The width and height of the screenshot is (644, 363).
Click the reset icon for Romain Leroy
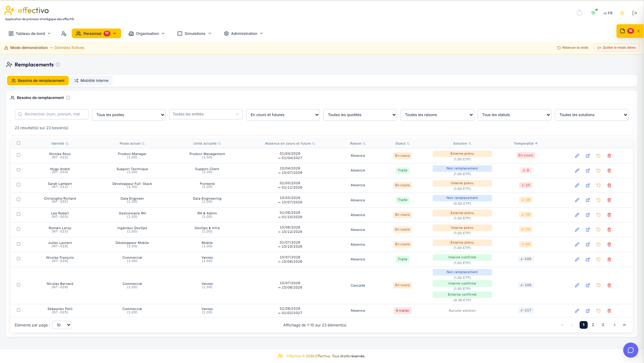pyautogui.click(x=598, y=229)
